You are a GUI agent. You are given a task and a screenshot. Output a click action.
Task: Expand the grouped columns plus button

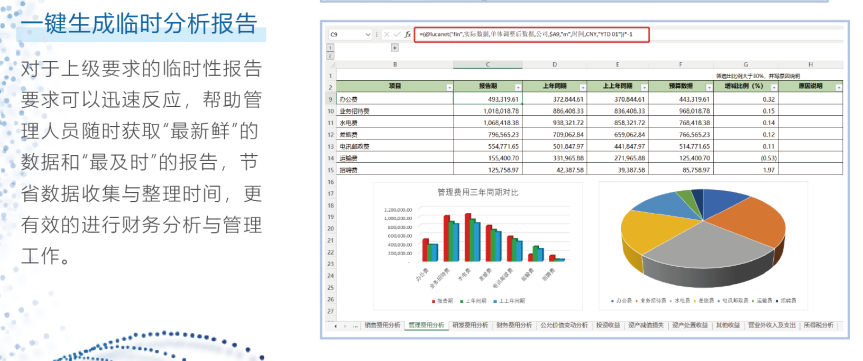[395, 48]
